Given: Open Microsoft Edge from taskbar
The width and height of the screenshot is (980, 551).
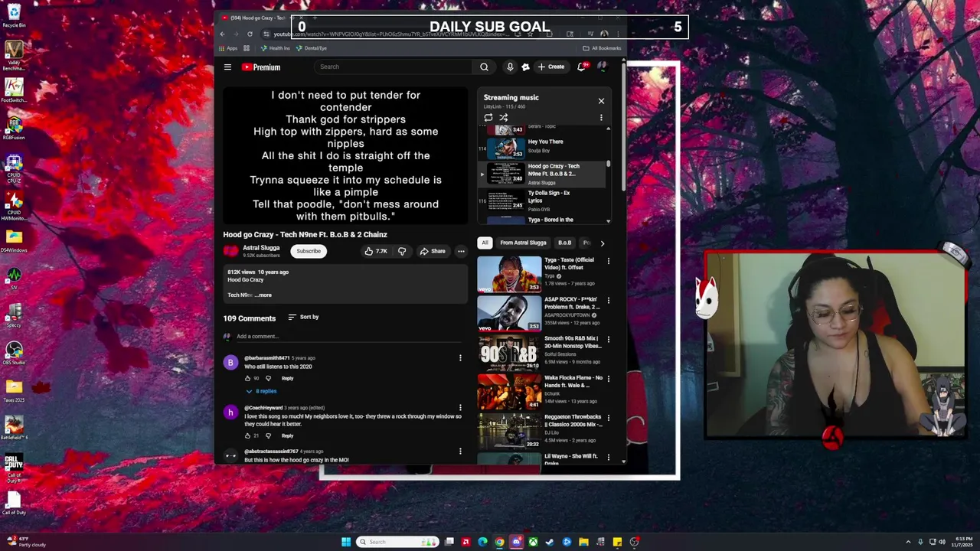Looking at the screenshot, I should [482, 542].
